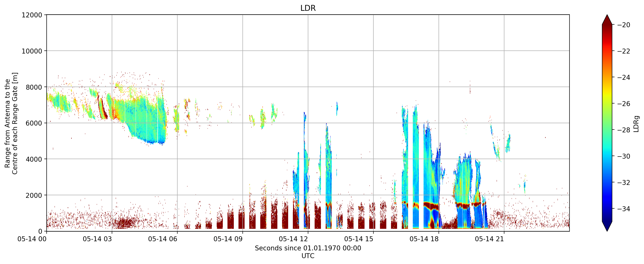This screenshot has width=644, height=264.
Task: Click the x-axis label "05-14 21"
Action: point(489,239)
